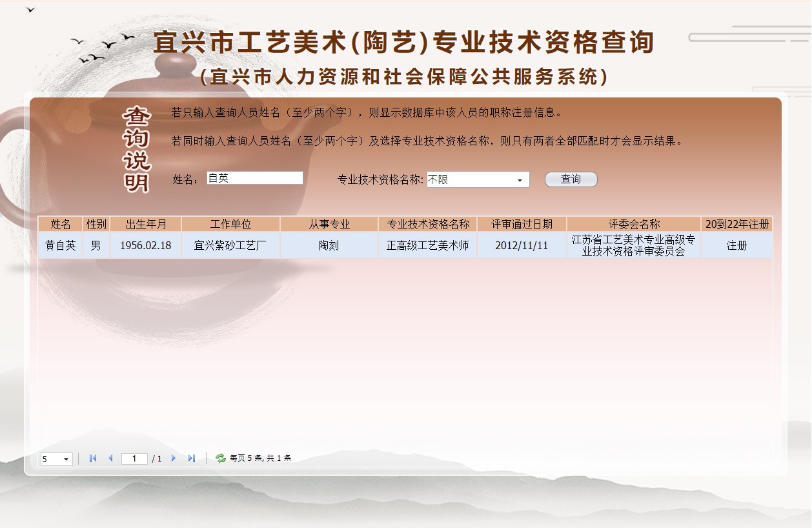Select the result row for 黄自英

(x=61, y=245)
